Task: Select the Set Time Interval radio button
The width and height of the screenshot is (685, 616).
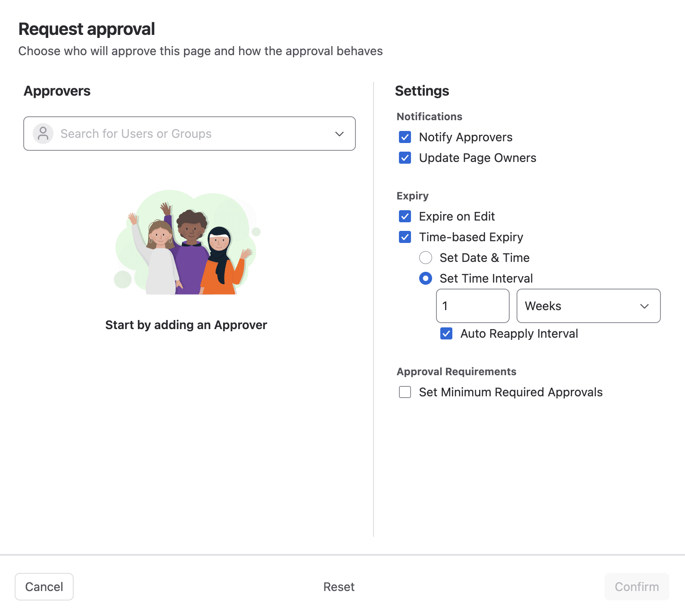Action: click(426, 278)
